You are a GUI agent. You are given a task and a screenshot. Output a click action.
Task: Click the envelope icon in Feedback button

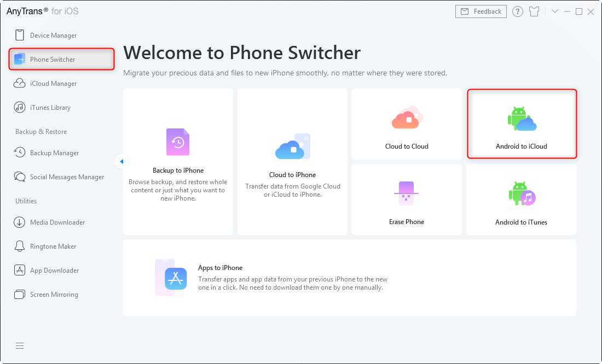pos(465,11)
